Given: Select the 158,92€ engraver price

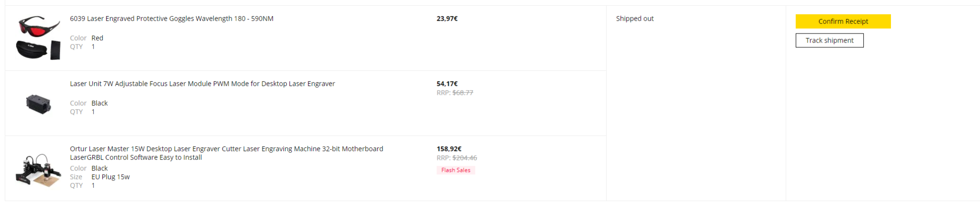Looking at the screenshot, I should (449, 149).
